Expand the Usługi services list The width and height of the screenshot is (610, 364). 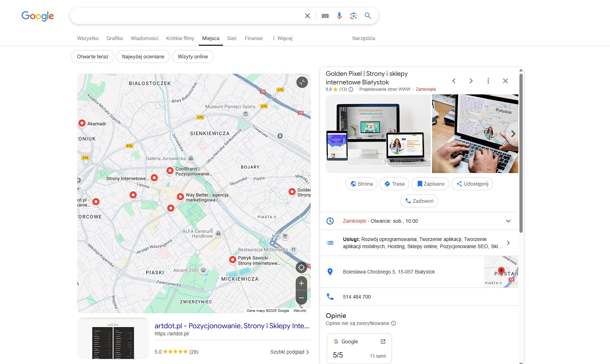(x=508, y=243)
